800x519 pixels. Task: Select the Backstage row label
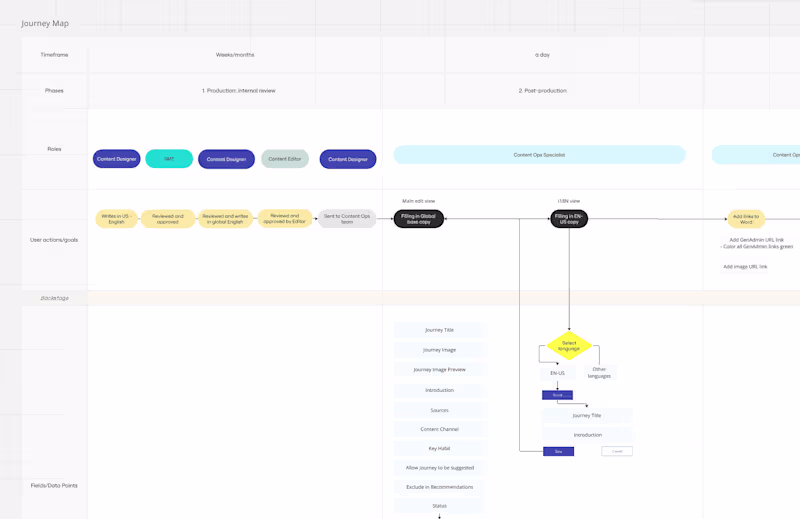pyautogui.click(x=55, y=298)
